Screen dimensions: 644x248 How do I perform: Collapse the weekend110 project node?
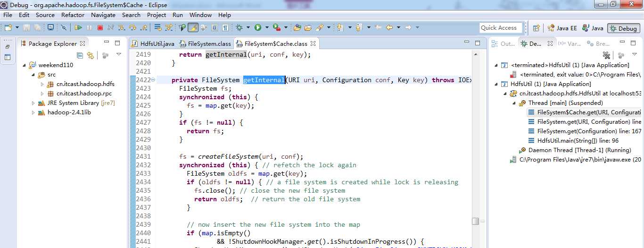click(25, 65)
